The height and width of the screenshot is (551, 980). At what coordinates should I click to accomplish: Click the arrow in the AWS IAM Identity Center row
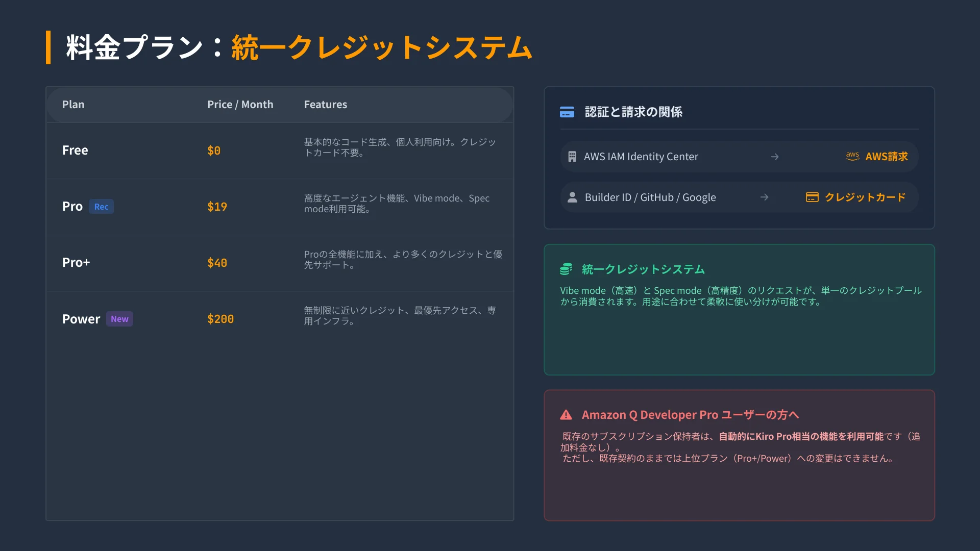tap(775, 157)
